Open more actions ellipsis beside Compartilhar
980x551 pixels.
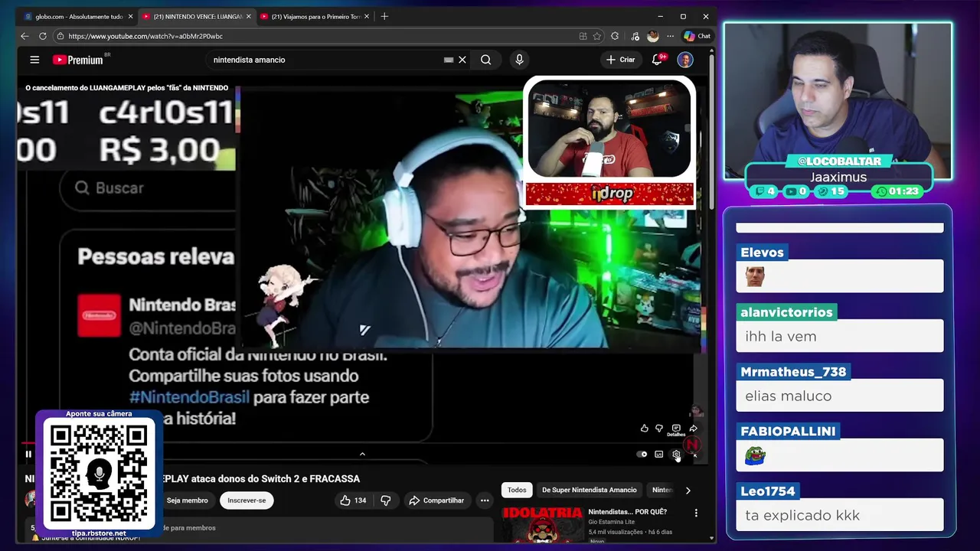[x=485, y=500]
